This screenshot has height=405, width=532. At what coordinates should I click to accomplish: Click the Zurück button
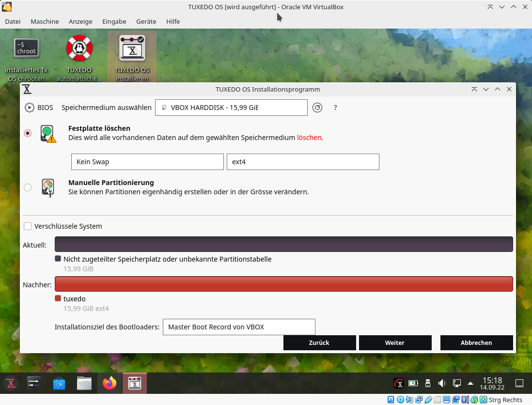pyautogui.click(x=320, y=343)
